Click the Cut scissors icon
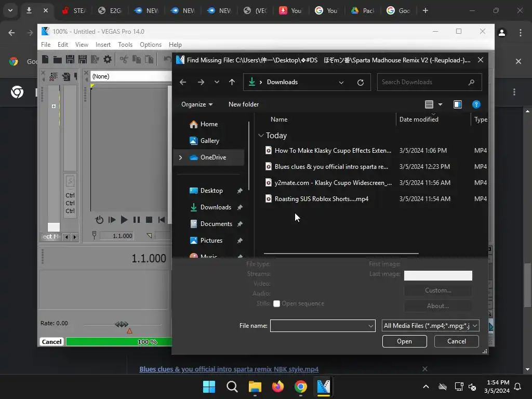Image resolution: width=532 pixels, height=399 pixels. (124, 59)
